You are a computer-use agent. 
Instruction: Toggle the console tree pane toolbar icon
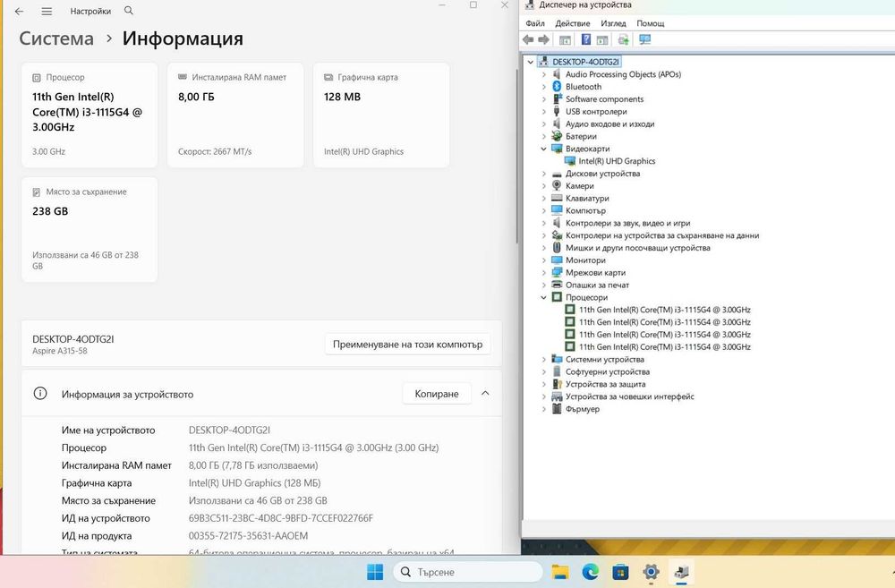click(x=565, y=40)
